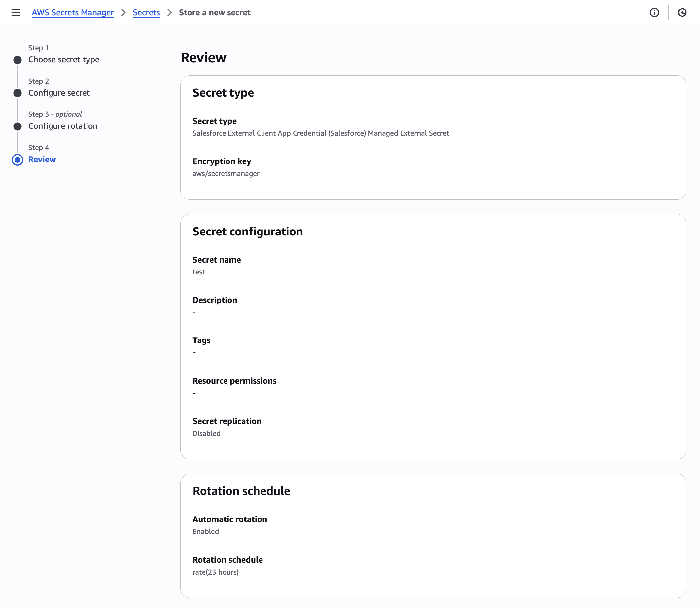The height and width of the screenshot is (607, 700).
Task: Click the Secret replication Disabled value
Action: click(x=207, y=434)
